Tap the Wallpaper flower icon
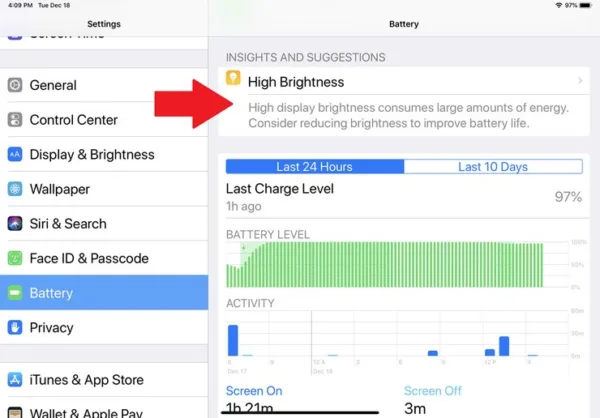Viewport: 600px width, 418px height. (x=15, y=189)
